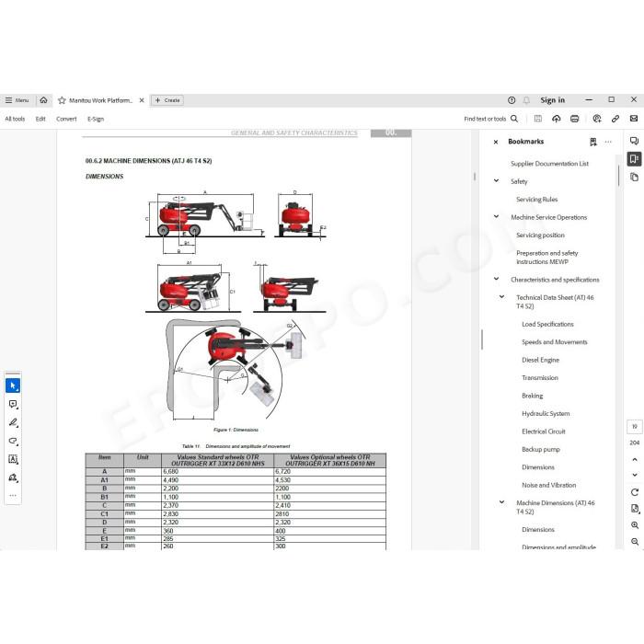Select the add text box tool
The width and height of the screenshot is (644, 644).
pos(13,459)
